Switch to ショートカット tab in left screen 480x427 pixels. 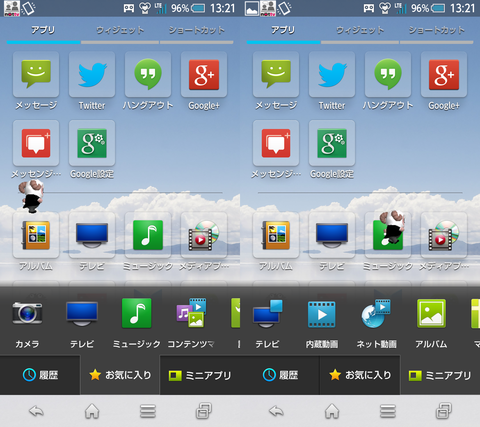coord(197,31)
